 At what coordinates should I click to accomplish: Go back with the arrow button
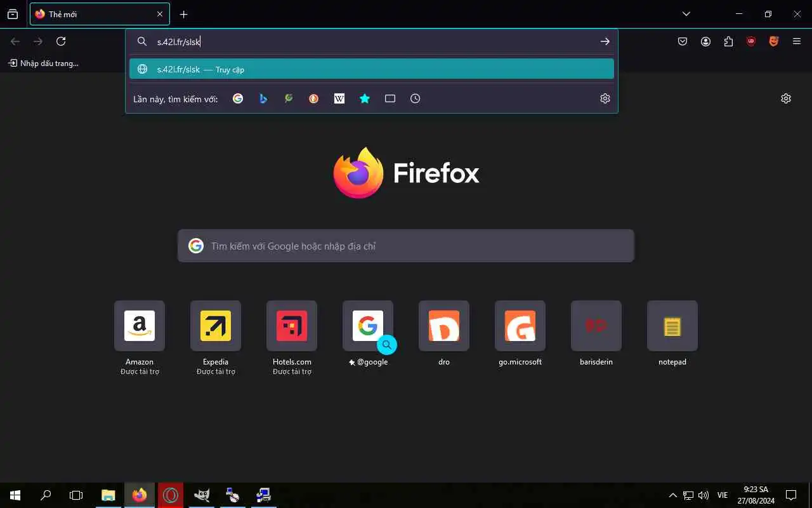pyautogui.click(x=15, y=41)
